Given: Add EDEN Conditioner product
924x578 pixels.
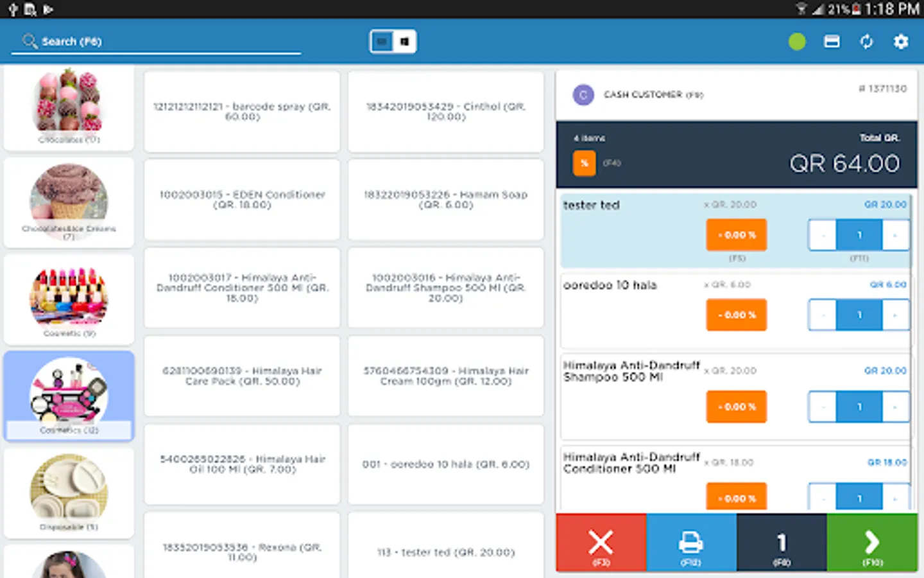Looking at the screenshot, I should (242, 199).
